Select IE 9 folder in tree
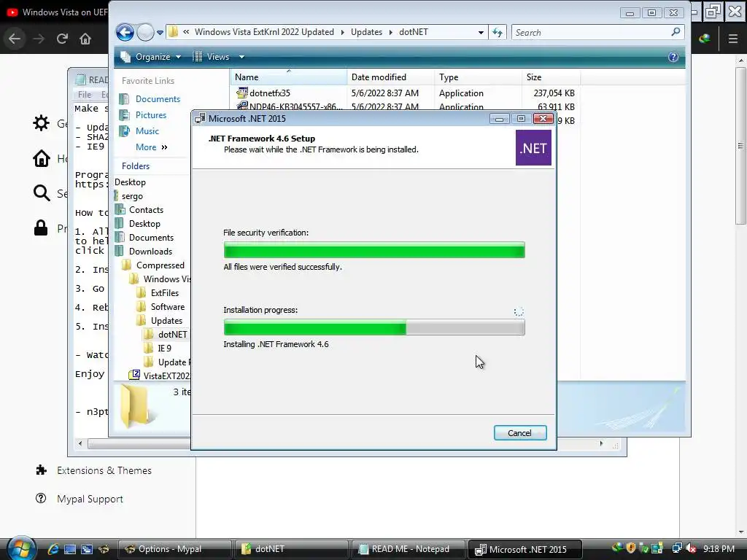Viewport: 747px width, 560px height. click(164, 348)
